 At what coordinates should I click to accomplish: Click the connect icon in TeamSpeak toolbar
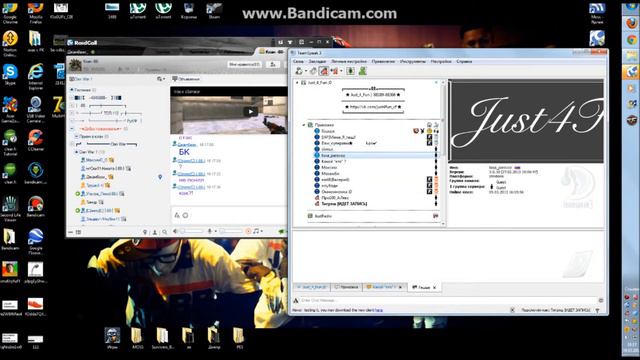tap(299, 71)
